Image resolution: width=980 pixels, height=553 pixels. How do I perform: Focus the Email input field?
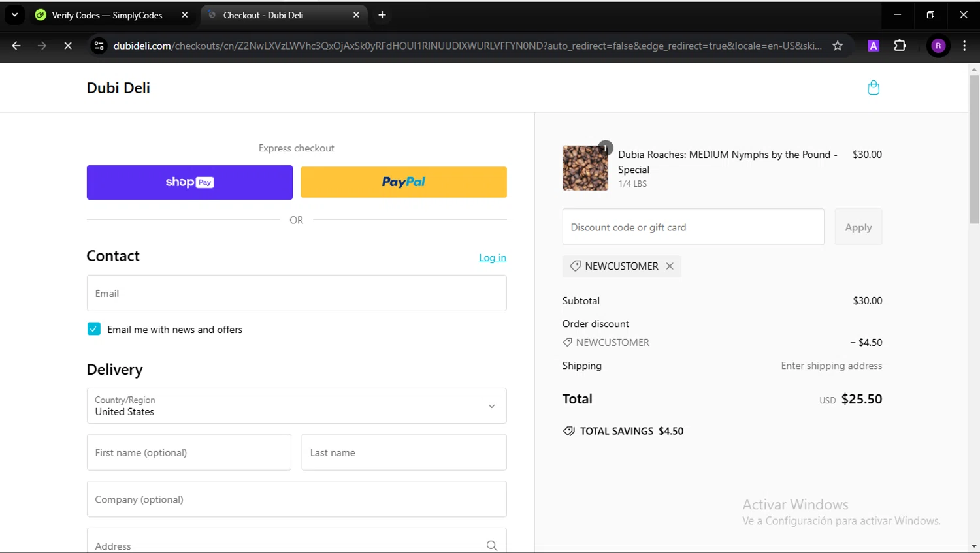(297, 293)
